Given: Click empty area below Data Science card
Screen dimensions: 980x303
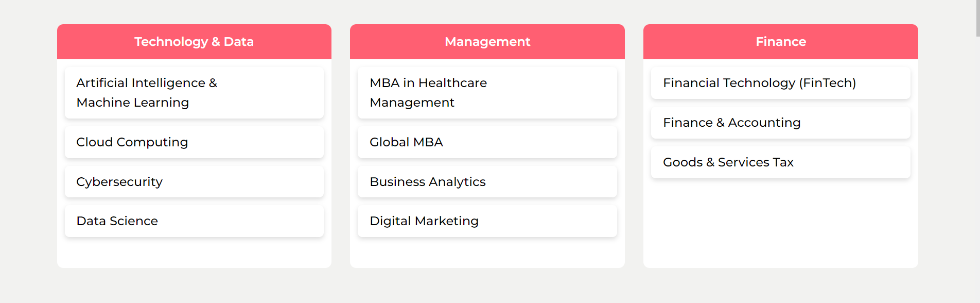Looking at the screenshot, I should [194, 252].
